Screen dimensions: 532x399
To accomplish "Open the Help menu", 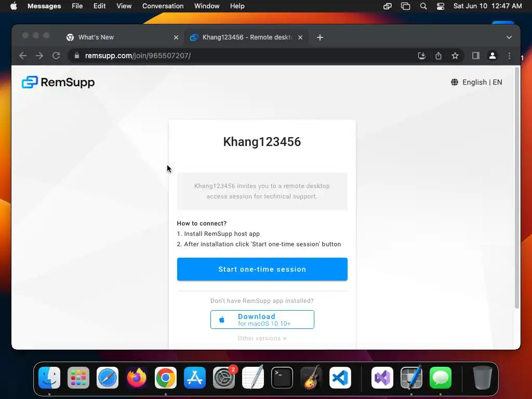I will [237, 6].
